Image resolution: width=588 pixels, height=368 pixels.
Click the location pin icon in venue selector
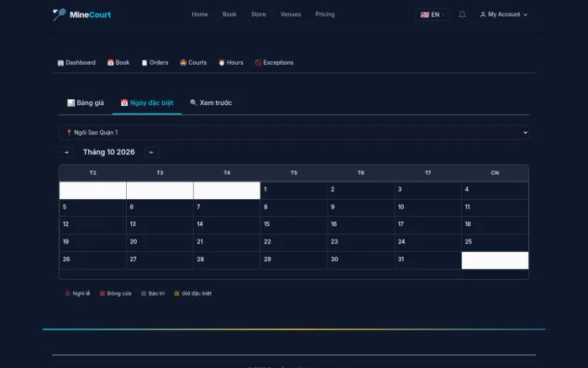tap(69, 133)
